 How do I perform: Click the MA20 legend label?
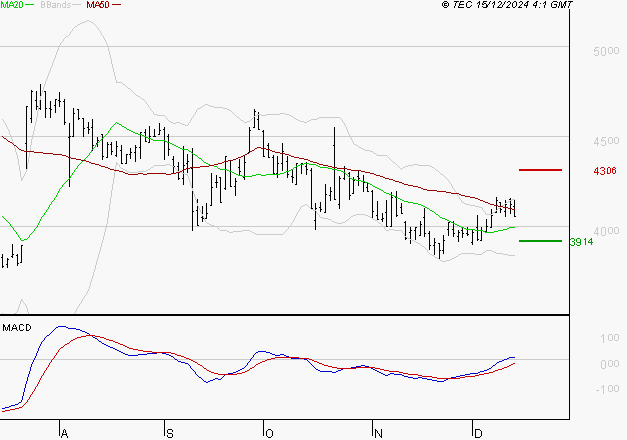pos(12,5)
